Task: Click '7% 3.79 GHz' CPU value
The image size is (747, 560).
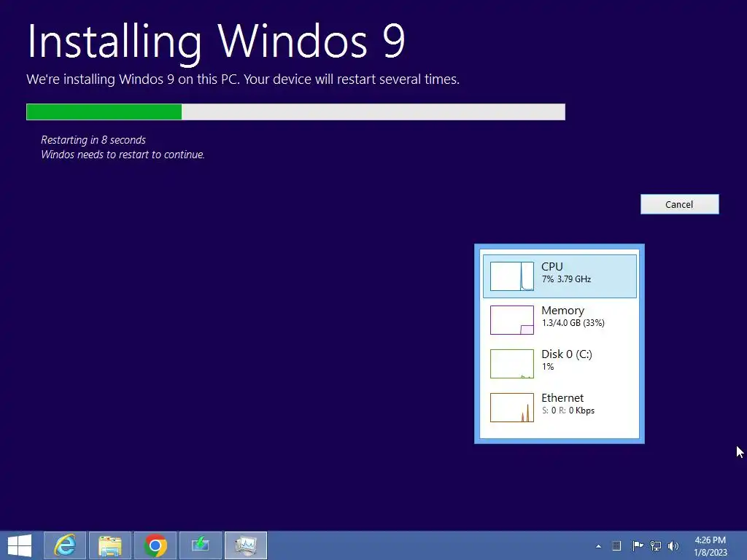Action: pyautogui.click(x=566, y=279)
